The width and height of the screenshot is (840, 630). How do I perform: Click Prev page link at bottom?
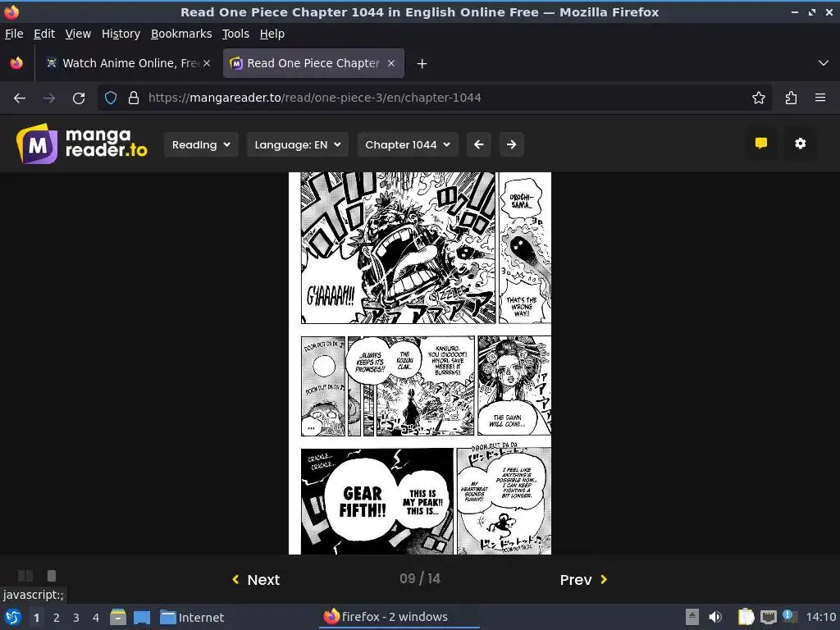(x=583, y=580)
